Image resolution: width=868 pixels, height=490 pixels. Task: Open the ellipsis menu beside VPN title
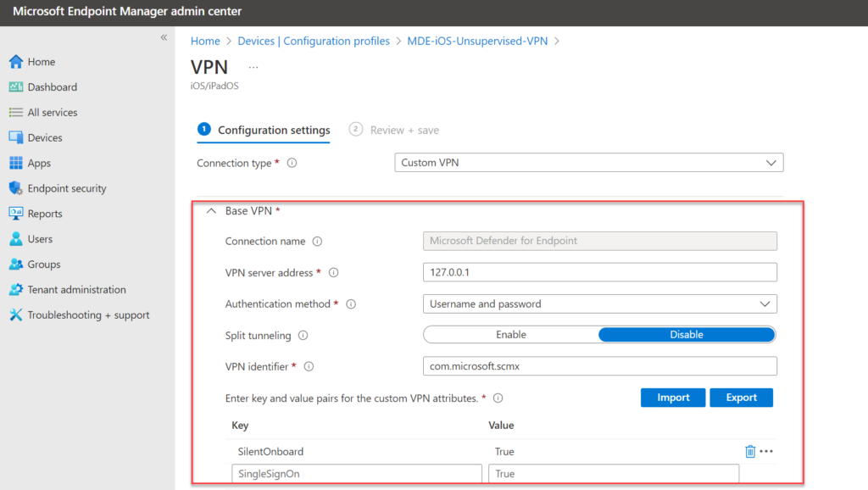tap(253, 68)
